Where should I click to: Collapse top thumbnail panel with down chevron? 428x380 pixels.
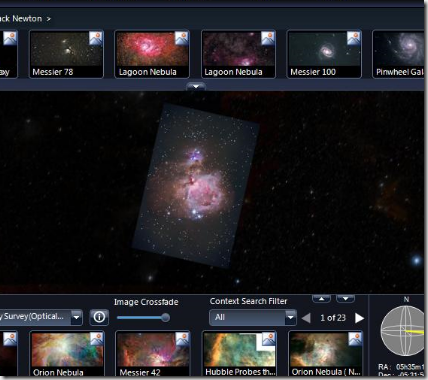(x=196, y=87)
